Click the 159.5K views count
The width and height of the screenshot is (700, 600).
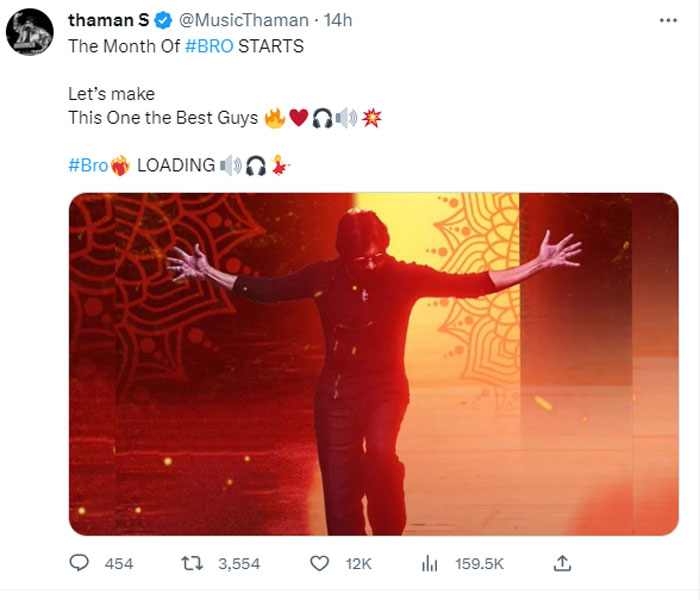tap(479, 564)
